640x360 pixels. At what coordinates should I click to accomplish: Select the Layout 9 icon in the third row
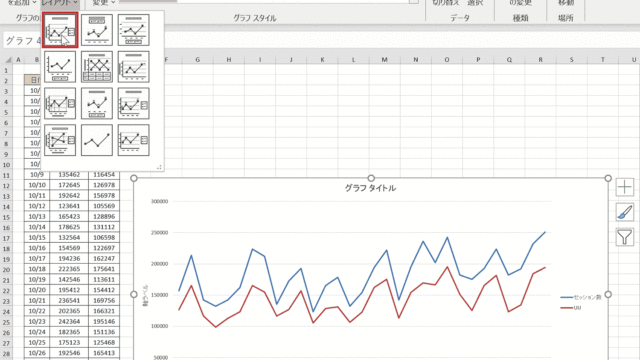133,103
